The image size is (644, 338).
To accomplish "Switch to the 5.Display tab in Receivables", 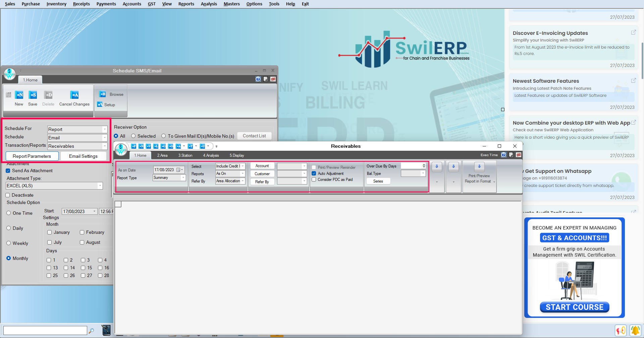I will pos(237,155).
